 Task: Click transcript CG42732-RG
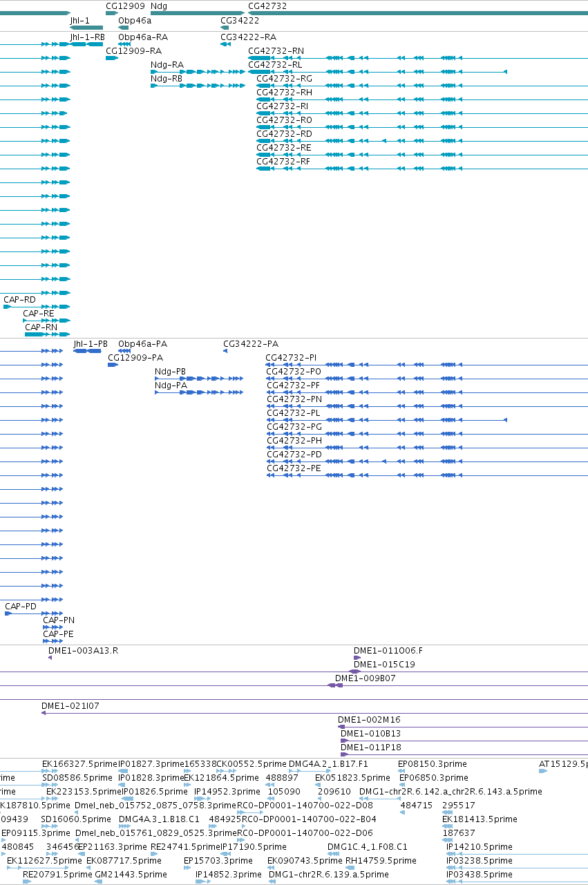284,78
